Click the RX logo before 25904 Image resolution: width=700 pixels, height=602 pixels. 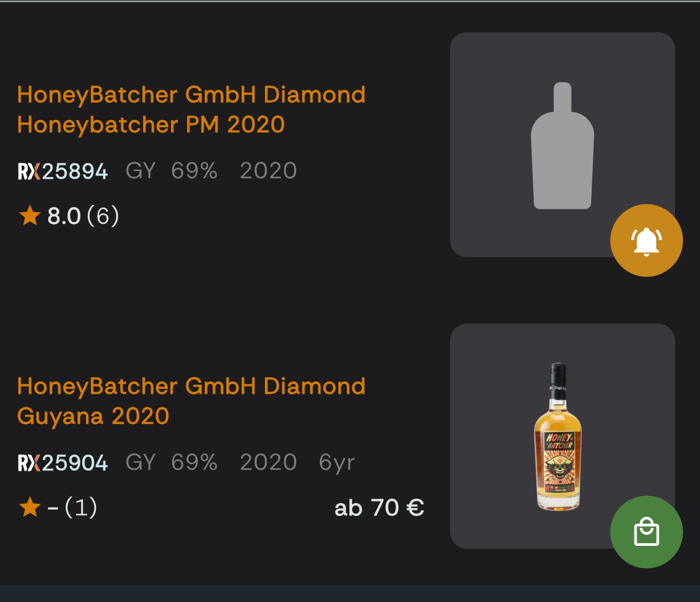(x=29, y=463)
